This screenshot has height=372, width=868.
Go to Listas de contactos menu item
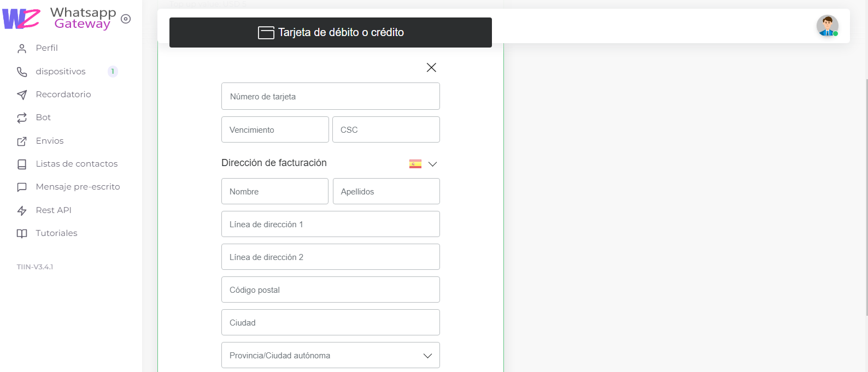point(77,164)
